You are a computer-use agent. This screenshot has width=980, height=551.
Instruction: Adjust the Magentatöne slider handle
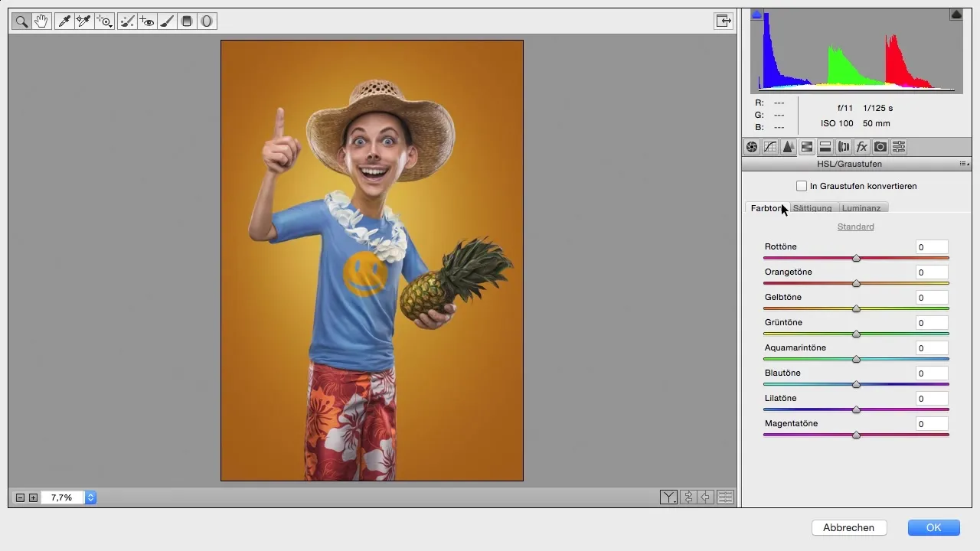coord(857,435)
